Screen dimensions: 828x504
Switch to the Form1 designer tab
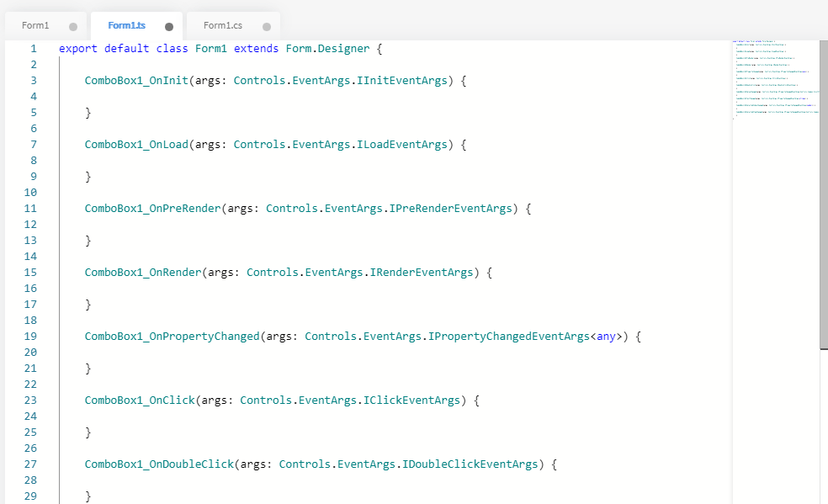click(x=35, y=26)
